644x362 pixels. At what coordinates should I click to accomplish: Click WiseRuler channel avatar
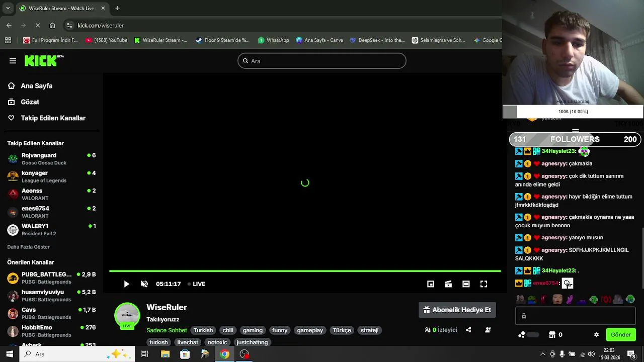click(127, 315)
